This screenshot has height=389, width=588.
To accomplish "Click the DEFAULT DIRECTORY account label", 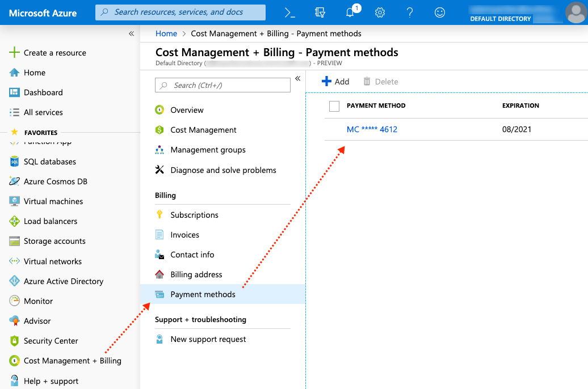I will [x=500, y=19].
